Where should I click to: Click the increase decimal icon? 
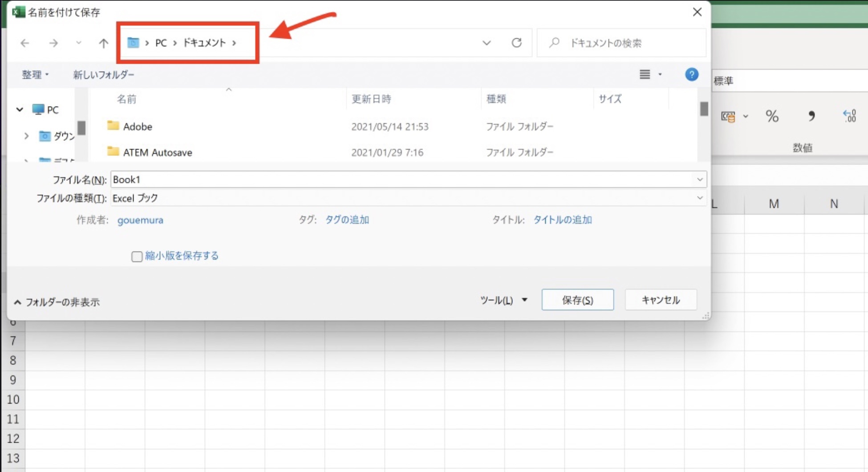pyautogui.click(x=849, y=116)
